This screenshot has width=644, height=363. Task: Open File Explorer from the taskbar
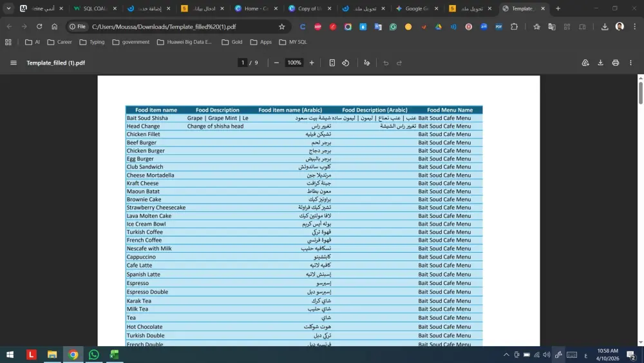(52, 355)
